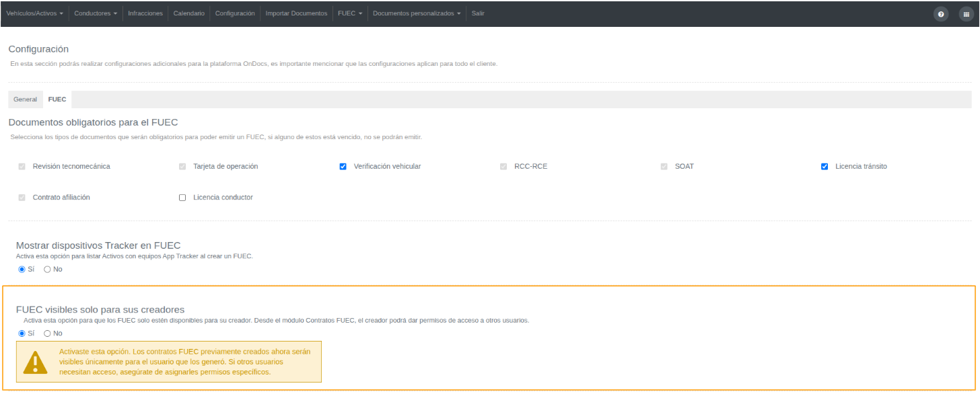
Task: Click 'FUEC visibles solo para sus creadores' heading
Action: point(100,309)
